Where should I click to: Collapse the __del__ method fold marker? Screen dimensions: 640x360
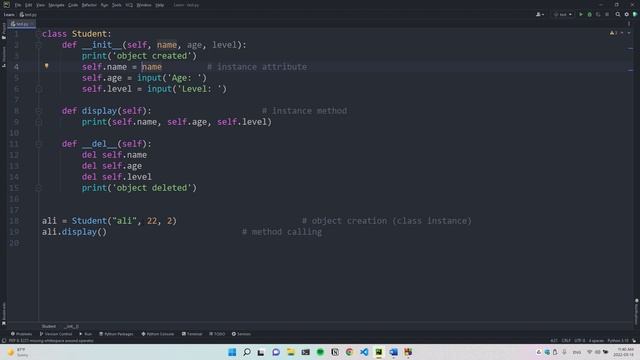38,144
